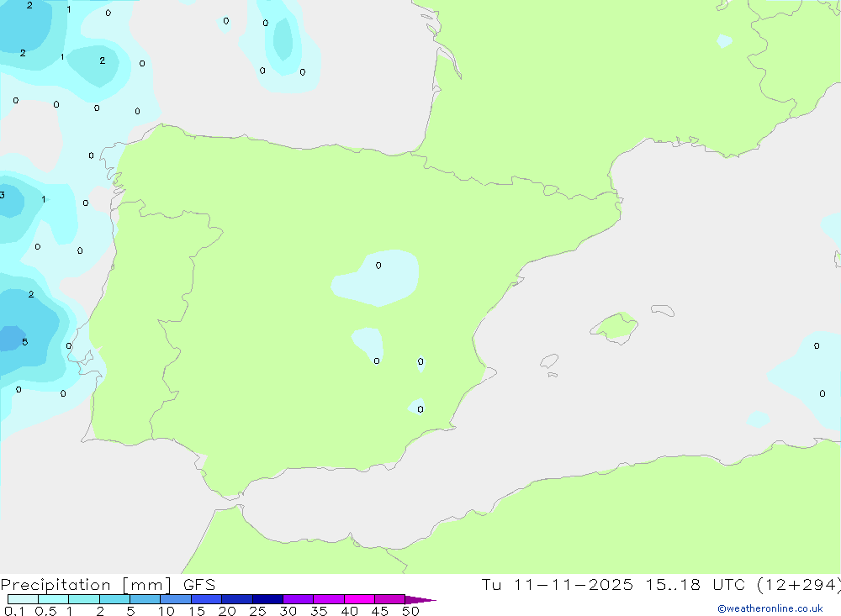The height and width of the screenshot is (616, 841).
Task: Click the legend swatch between 1 and 2
Action: (84, 599)
